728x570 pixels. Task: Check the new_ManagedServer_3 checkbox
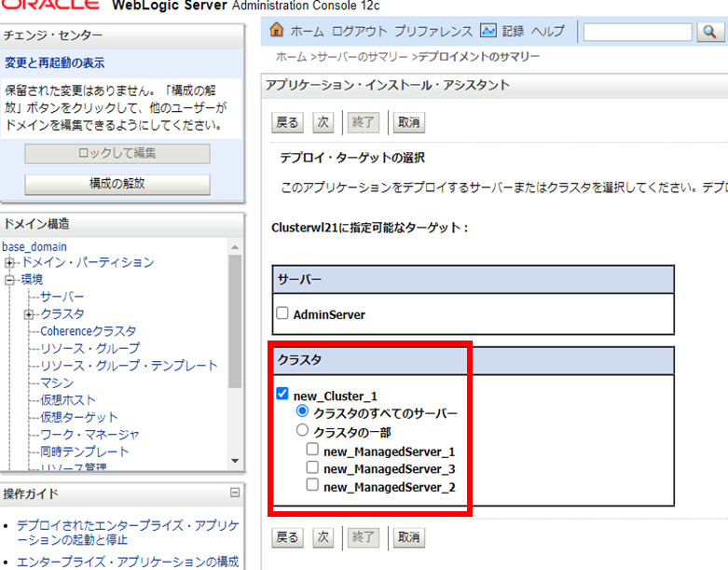pyautogui.click(x=313, y=468)
